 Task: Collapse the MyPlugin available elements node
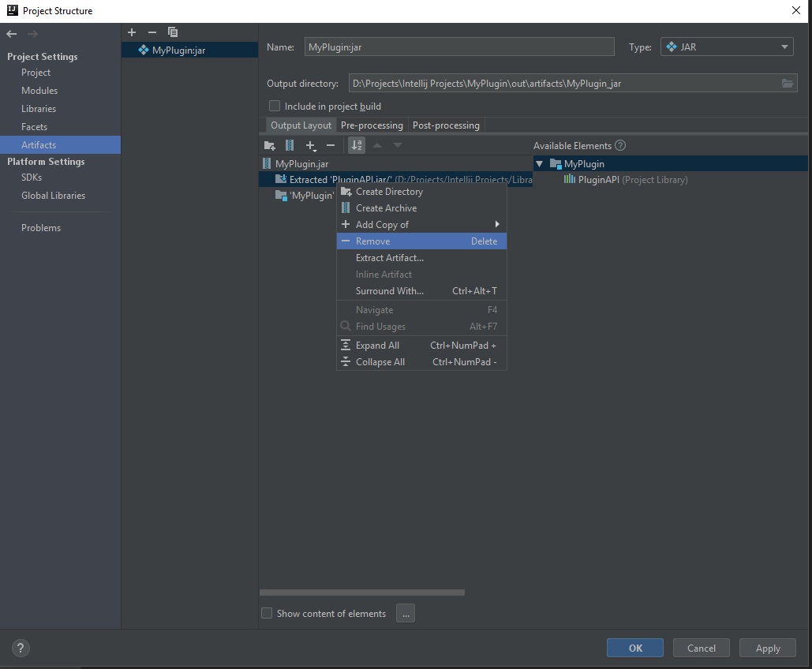[x=540, y=164]
